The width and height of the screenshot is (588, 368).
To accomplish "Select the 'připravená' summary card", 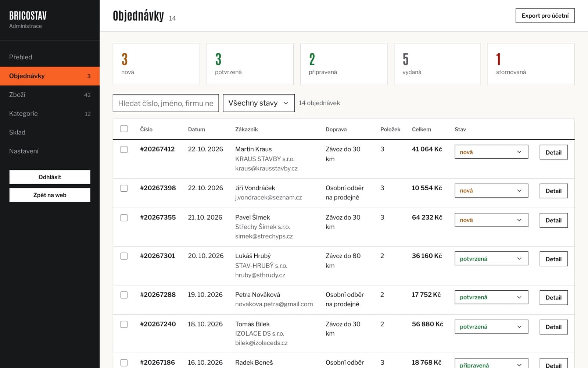I will pos(344,64).
